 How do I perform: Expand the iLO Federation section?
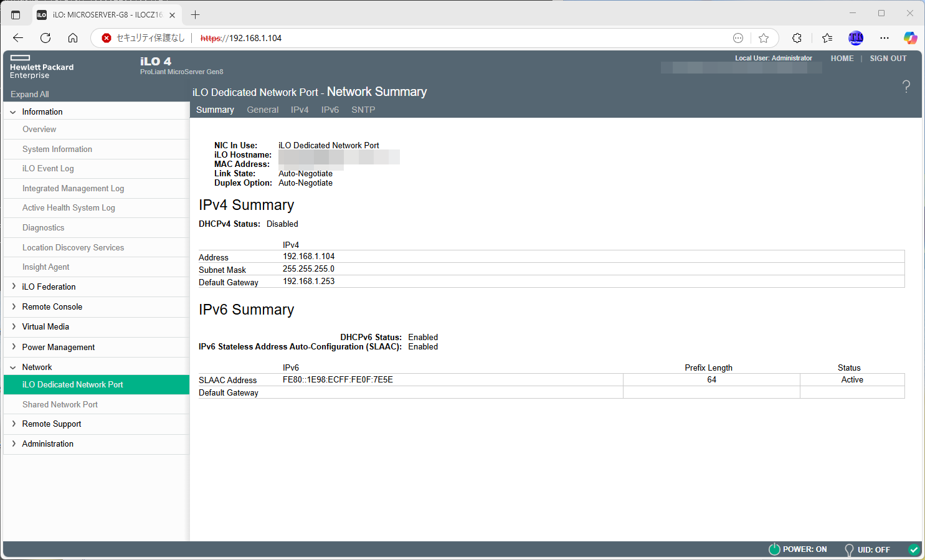(x=14, y=287)
